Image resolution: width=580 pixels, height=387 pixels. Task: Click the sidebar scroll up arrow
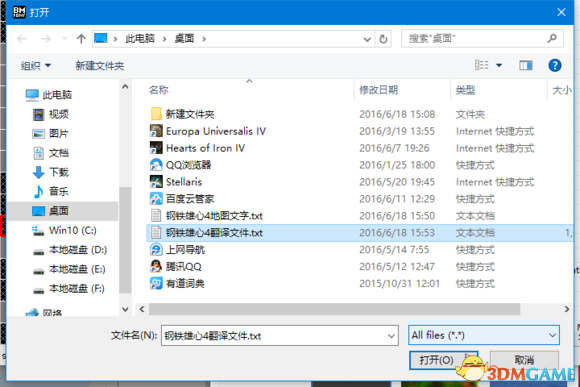click(x=125, y=87)
